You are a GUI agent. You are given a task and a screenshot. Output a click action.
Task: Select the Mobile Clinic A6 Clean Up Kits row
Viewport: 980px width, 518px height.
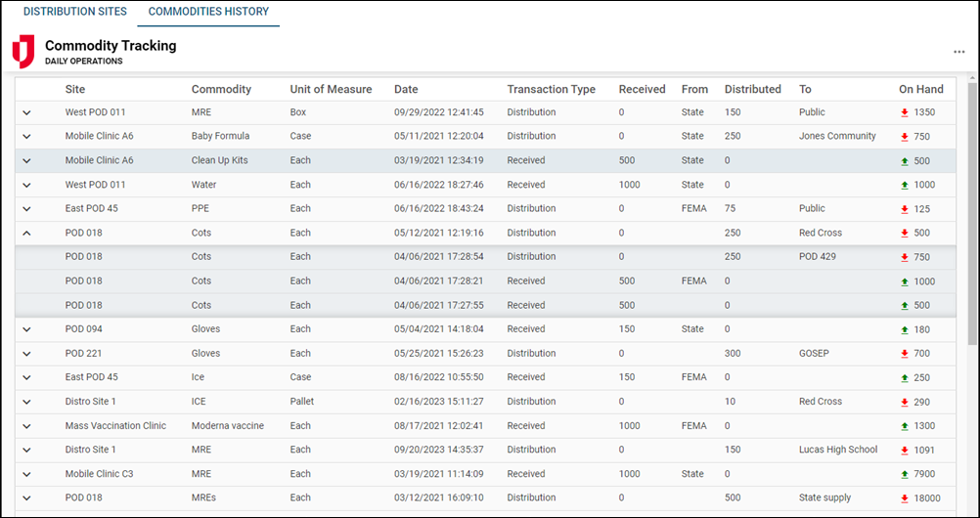[x=391, y=160]
